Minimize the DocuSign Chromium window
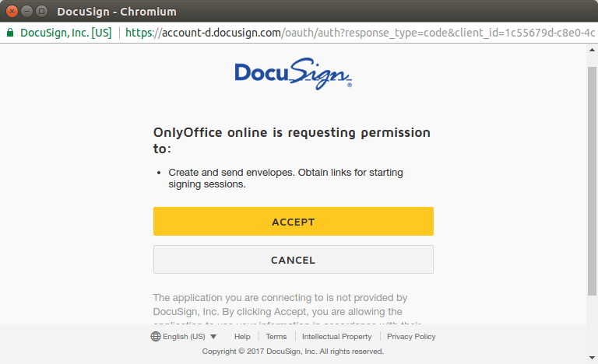The image size is (598, 364). coord(26,11)
